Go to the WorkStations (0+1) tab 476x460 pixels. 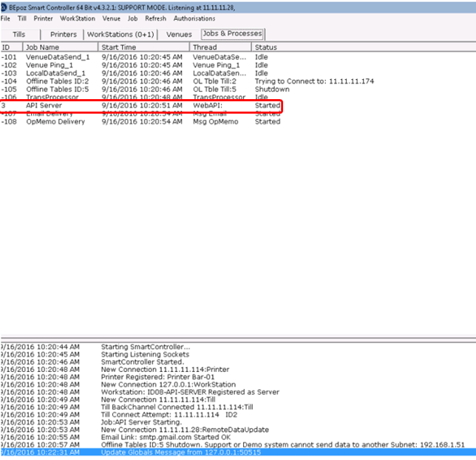(120, 35)
